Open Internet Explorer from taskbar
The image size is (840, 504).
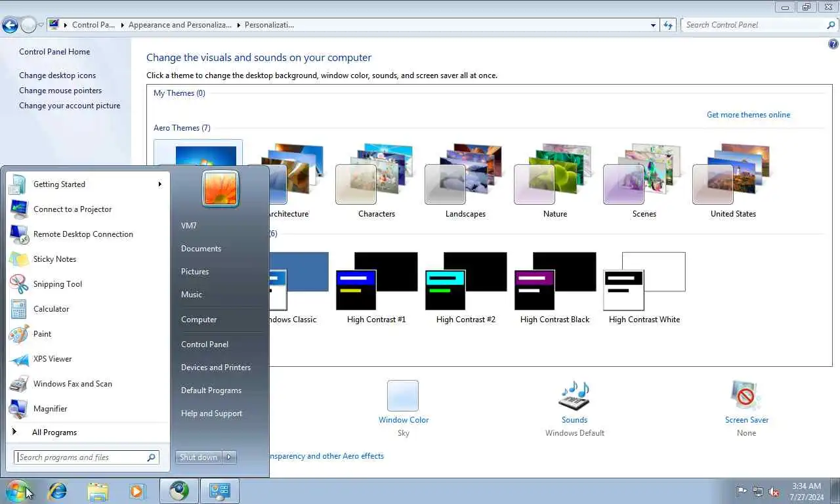point(58,491)
